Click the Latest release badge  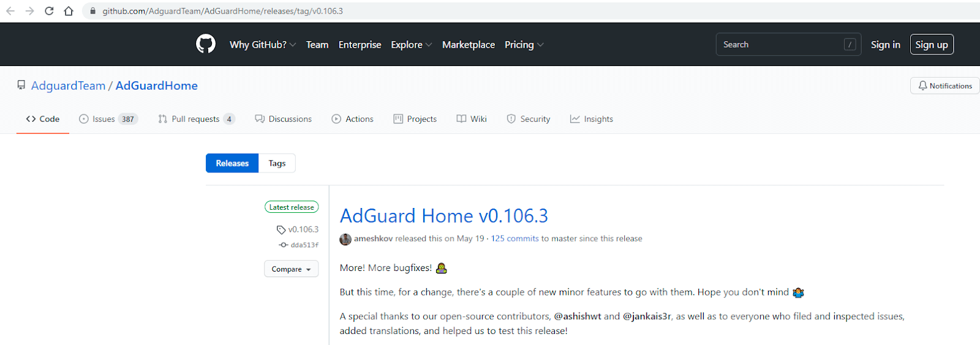coord(292,207)
